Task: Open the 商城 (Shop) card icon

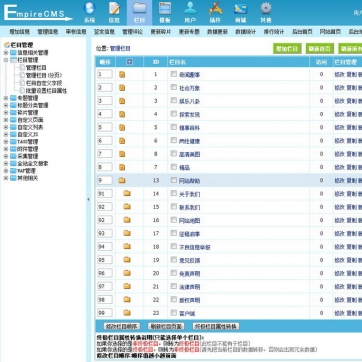Action: 240,12
